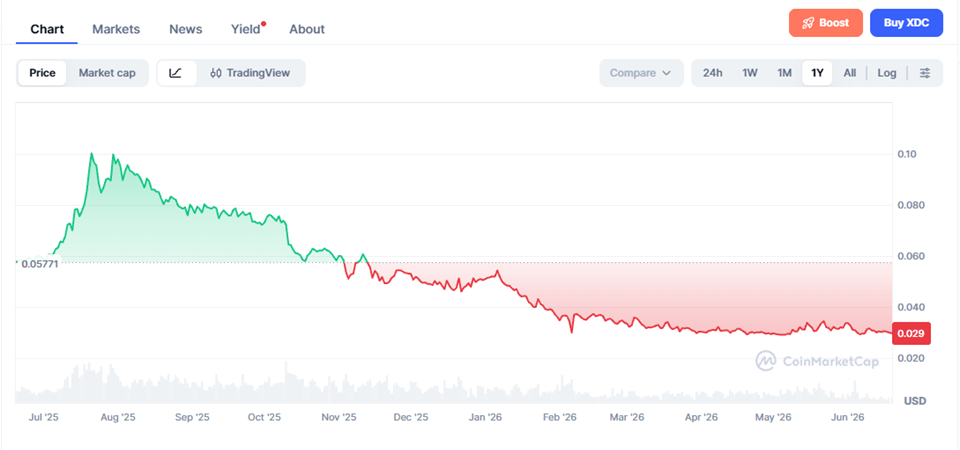Open the Yield tab
Viewport: 960px width, 450px height.
tap(246, 29)
